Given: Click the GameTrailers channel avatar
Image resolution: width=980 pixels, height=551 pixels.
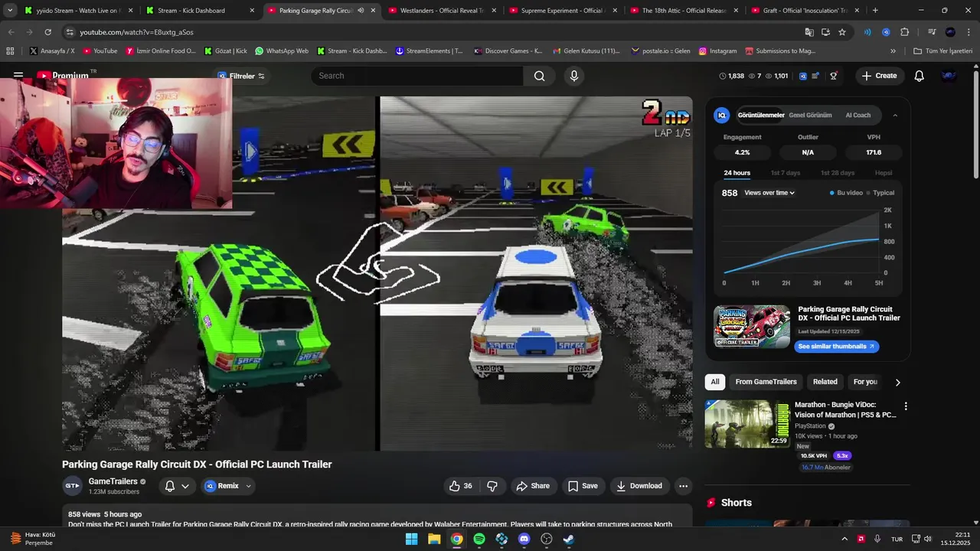Looking at the screenshot, I should coord(72,486).
